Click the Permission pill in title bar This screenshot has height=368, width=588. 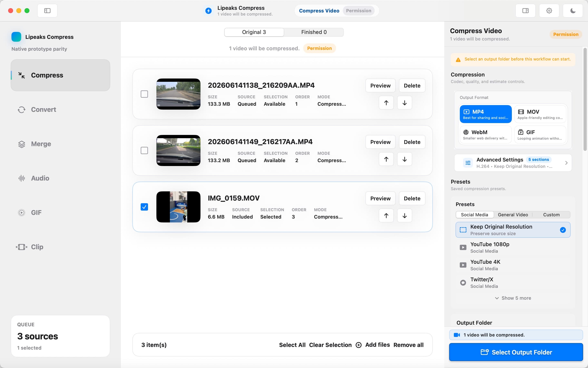(x=358, y=11)
